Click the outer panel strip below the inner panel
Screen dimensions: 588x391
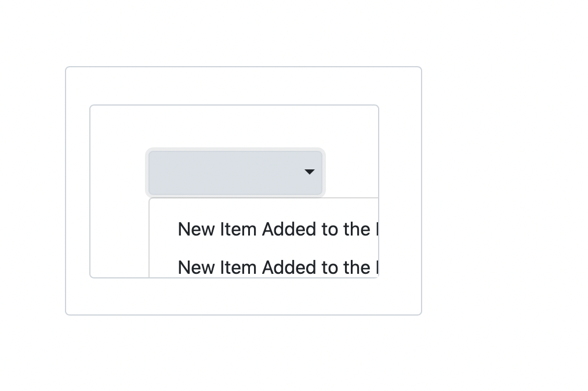[244, 296]
